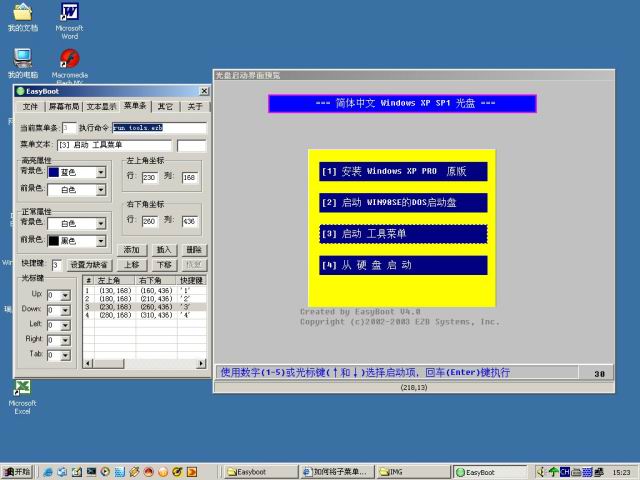Click the 添加 button

click(x=131, y=250)
